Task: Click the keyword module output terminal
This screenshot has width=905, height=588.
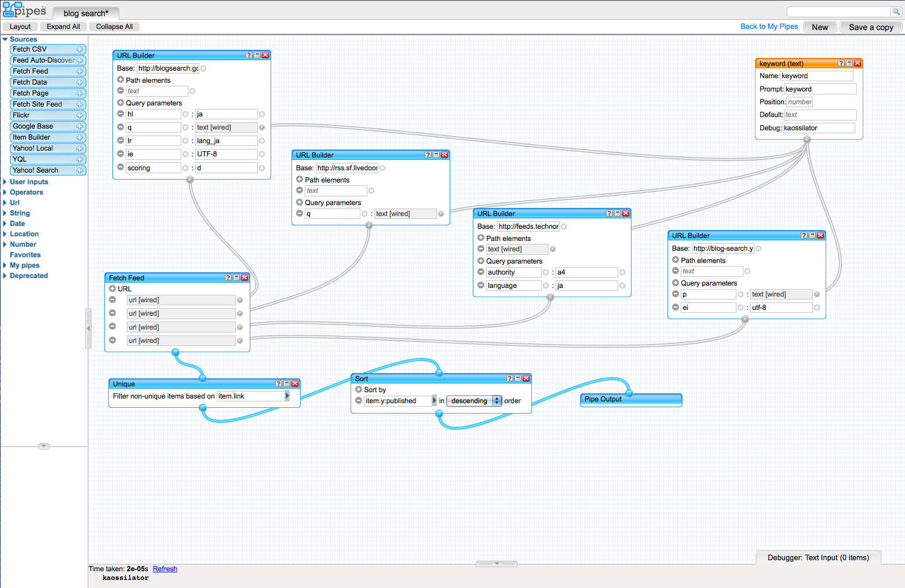Action: (x=807, y=140)
